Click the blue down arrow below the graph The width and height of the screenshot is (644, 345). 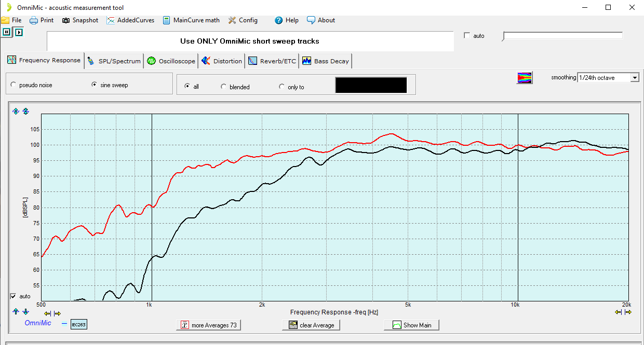pyautogui.click(x=25, y=312)
